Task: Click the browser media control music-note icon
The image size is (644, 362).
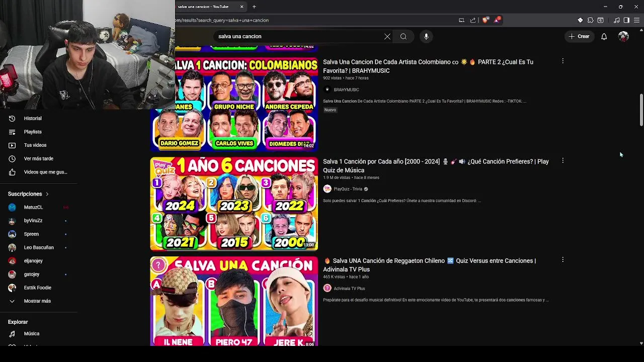Action: click(616, 20)
